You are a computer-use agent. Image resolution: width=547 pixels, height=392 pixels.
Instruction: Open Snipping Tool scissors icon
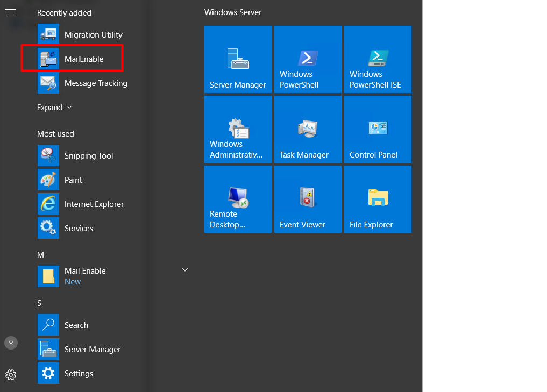tap(48, 155)
